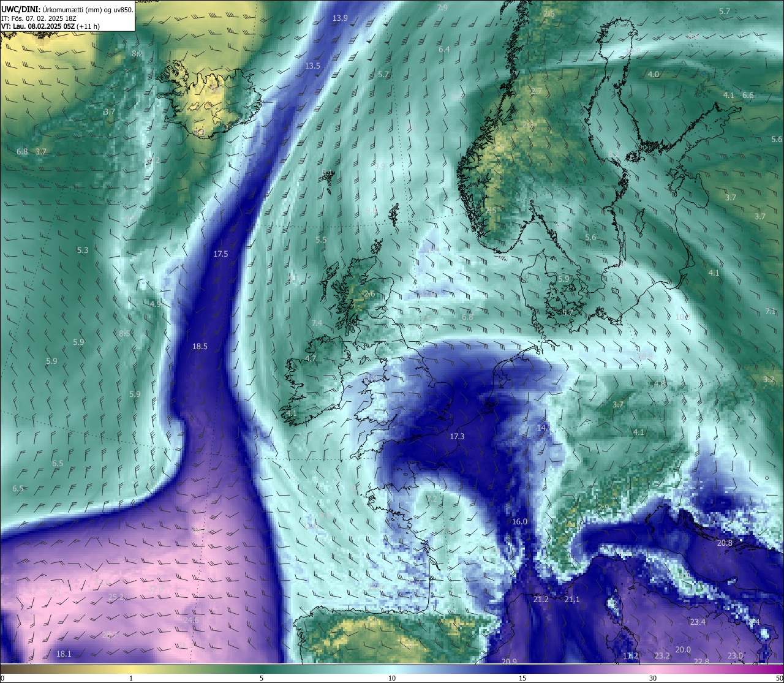
Task: Click the 20.9 value label
Action: pos(509,661)
